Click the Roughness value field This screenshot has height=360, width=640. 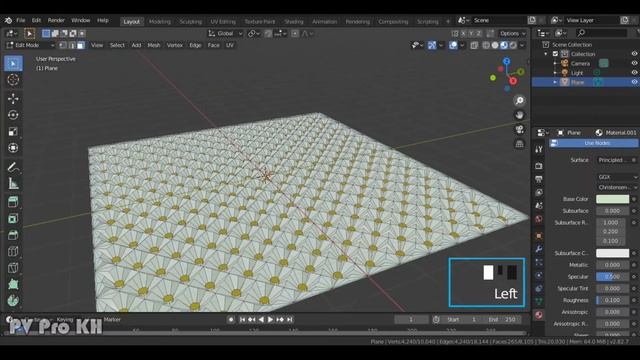point(612,300)
